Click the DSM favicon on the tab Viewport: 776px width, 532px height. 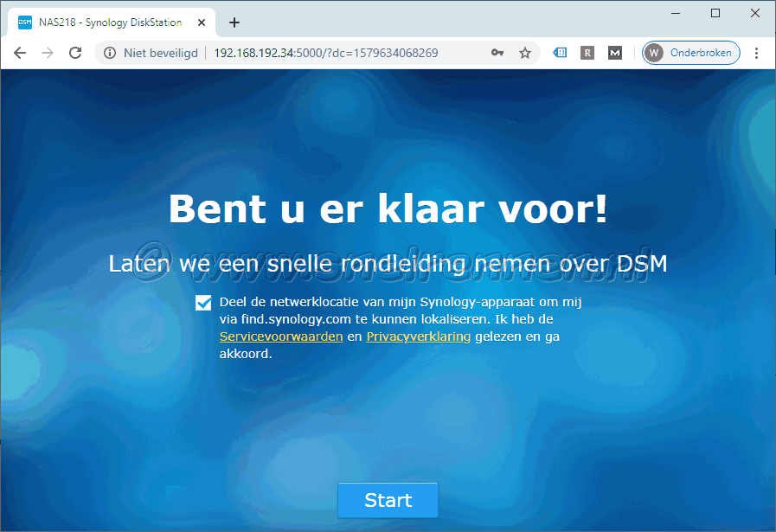(x=25, y=22)
